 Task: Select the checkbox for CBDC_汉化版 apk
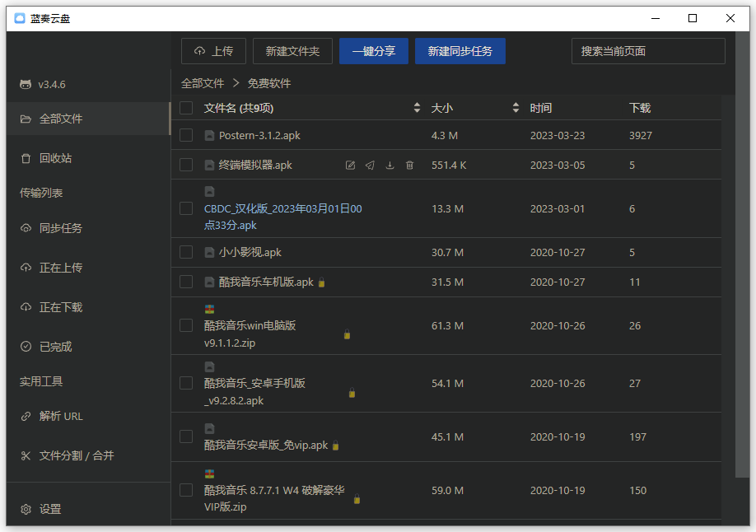click(186, 208)
